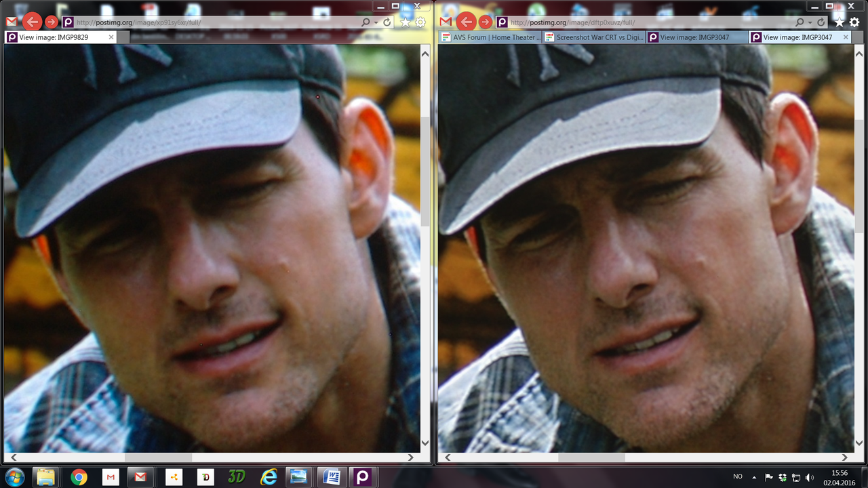Click right arrow of right window's horizontal scrollbar
The width and height of the screenshot is (868, 488).
tap(845, 457)
